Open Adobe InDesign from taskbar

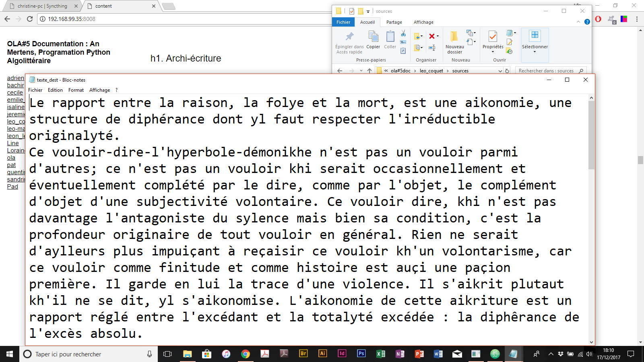tap(342, 354)
